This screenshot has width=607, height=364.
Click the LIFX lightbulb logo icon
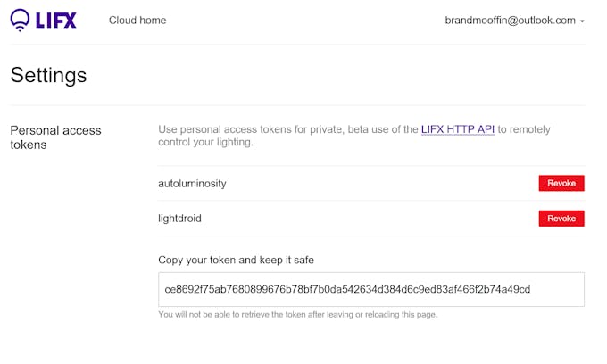pos(20,20)
